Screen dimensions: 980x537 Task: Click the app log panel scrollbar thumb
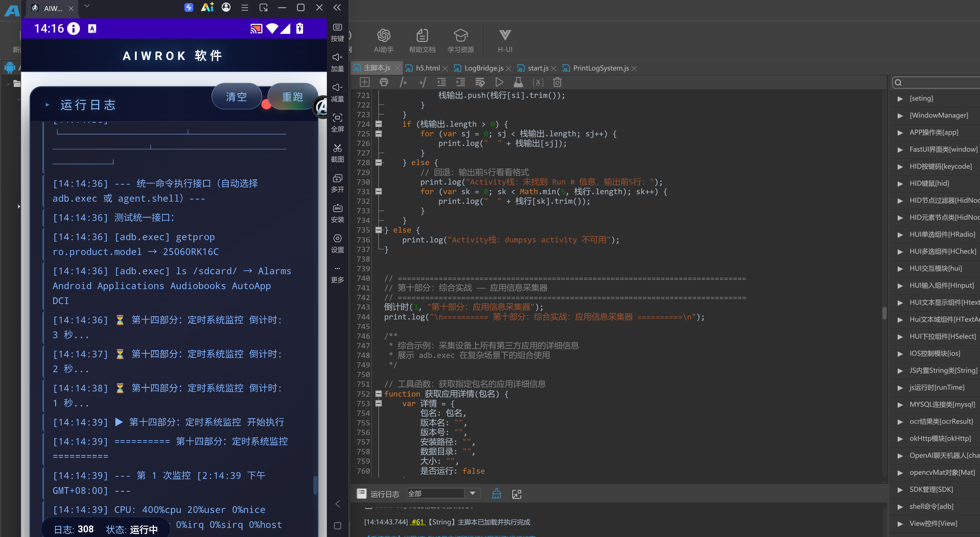[315, 485]
